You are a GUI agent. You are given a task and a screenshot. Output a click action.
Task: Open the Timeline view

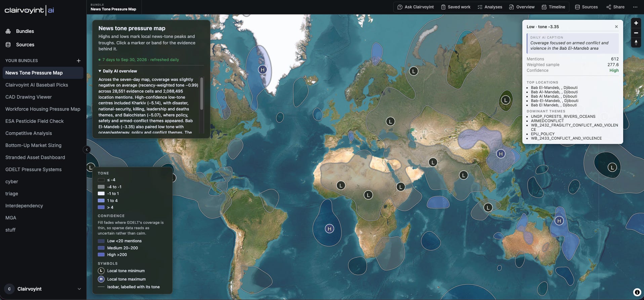553,7
